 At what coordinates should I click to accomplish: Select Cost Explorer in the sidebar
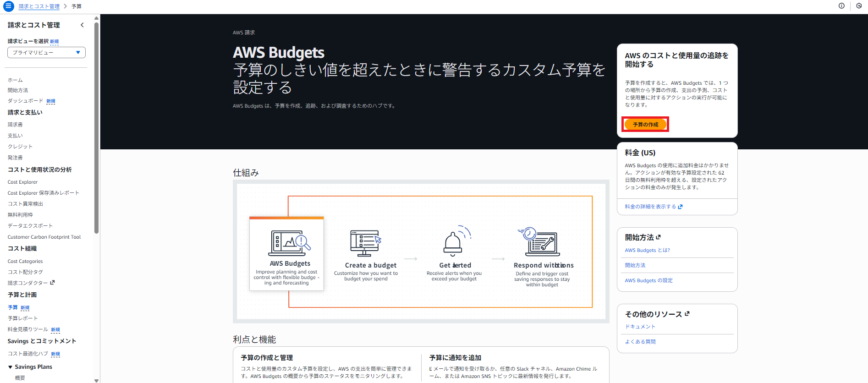click(22, 182)
